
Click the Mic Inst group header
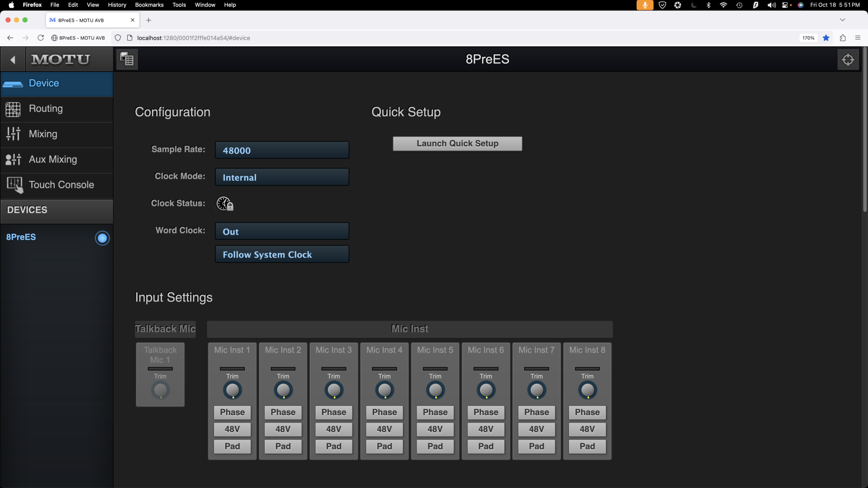coord(410,329)
